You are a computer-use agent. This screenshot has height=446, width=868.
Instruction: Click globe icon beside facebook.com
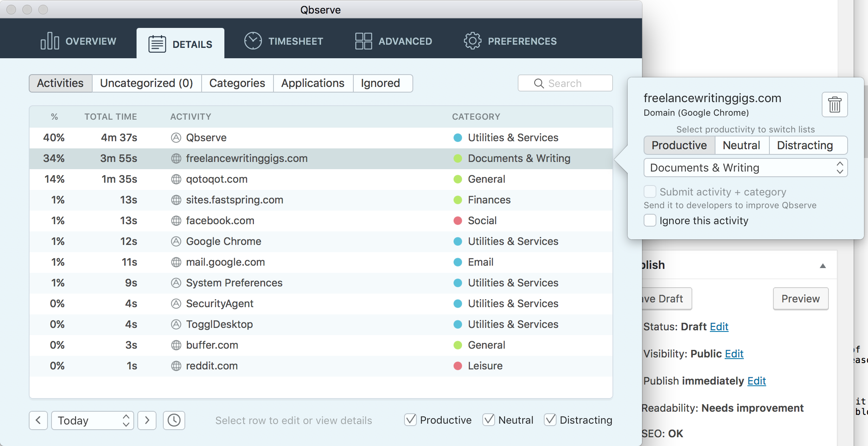click(176, 221)
